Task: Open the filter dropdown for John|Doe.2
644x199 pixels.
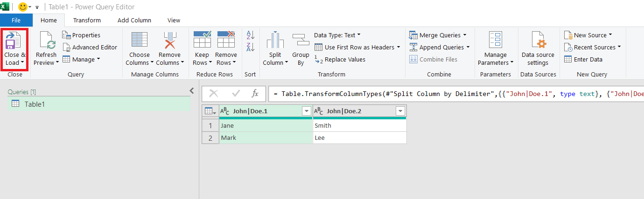Action: (400, 111)
